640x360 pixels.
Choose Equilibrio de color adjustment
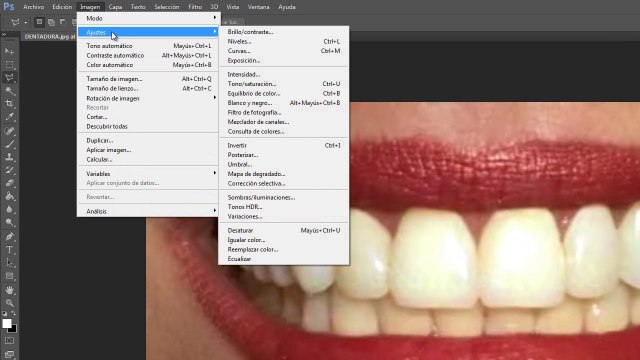pyautogui.click(x=284, y=93)
